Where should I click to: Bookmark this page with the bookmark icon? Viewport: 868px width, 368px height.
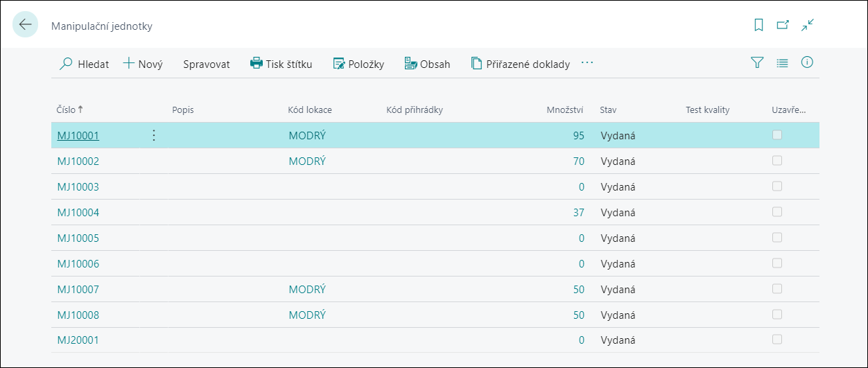click(758, 25)
